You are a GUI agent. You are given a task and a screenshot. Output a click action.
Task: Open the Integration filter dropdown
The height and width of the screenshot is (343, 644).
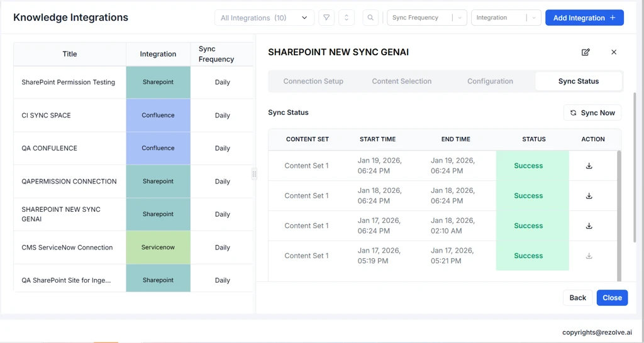(506, 18)
